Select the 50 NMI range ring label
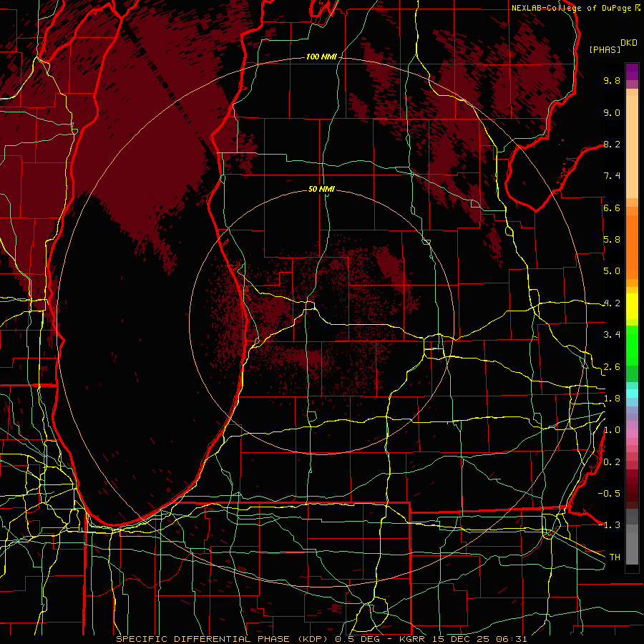The width and height of the screenshot is (644, 644). coord(321,189)
